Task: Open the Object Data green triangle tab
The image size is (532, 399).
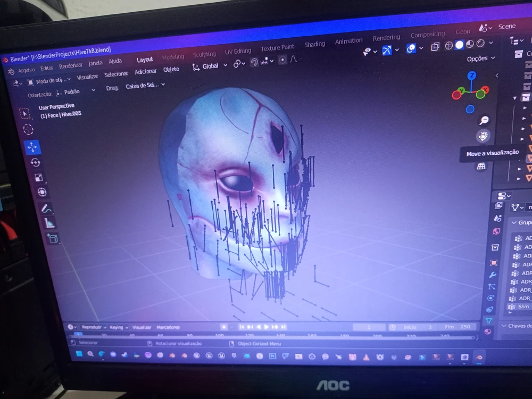Action: (x=489, y=320)
